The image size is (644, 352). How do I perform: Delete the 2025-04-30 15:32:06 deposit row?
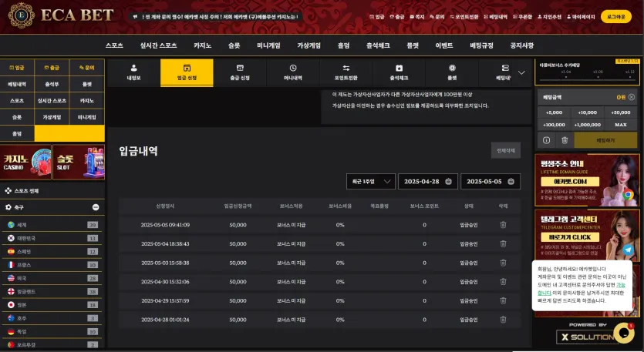(x=503, y=281)
